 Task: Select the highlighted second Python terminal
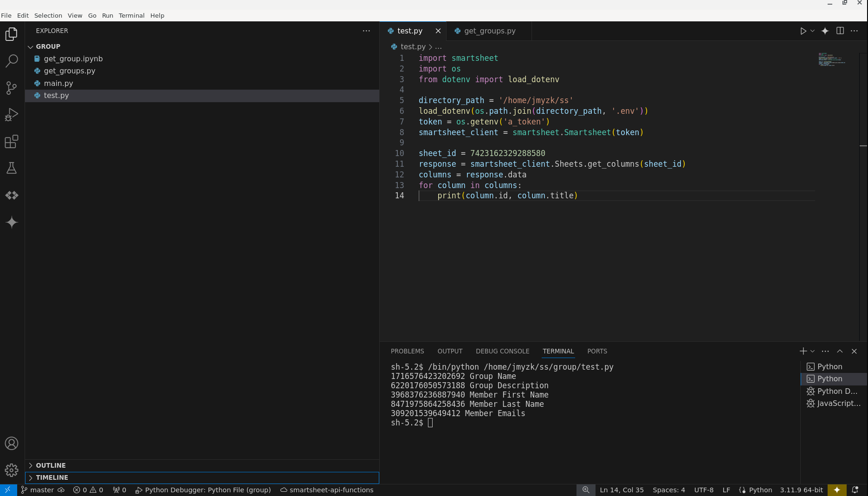834,379
